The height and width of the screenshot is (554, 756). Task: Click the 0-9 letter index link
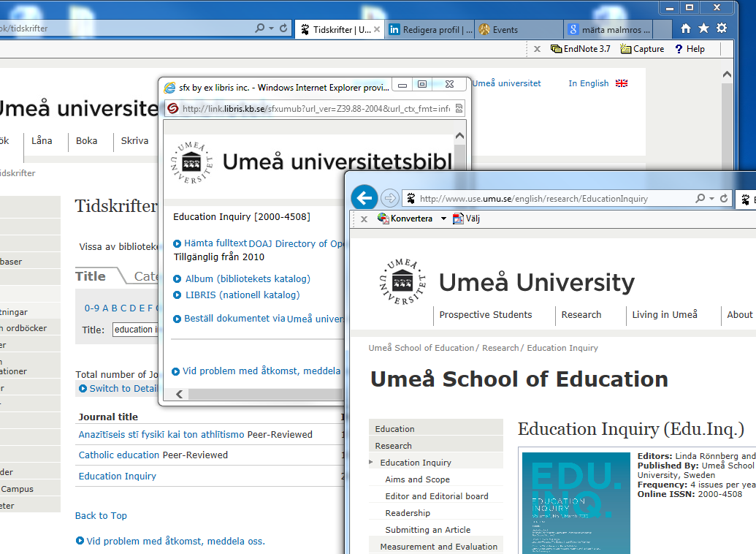(91, 308)
